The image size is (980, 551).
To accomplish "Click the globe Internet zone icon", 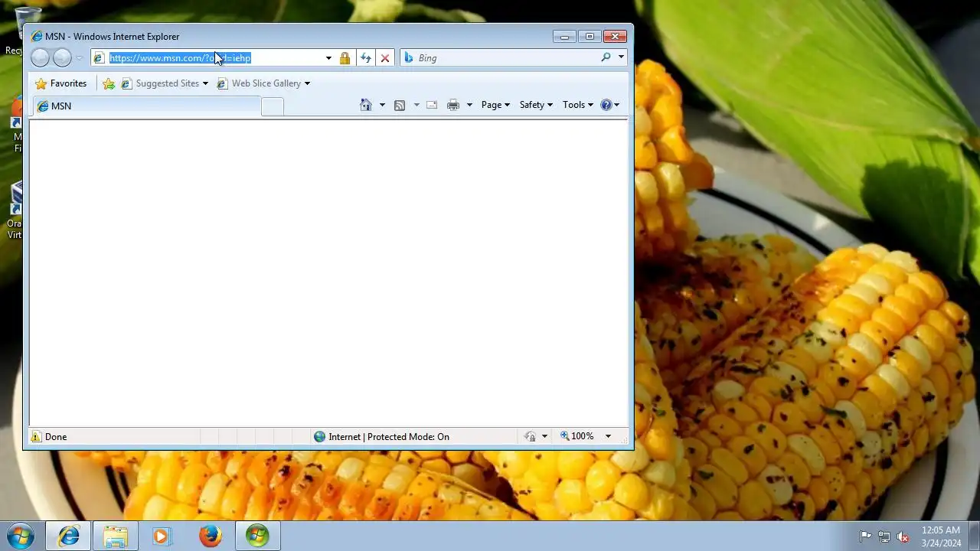I will tap(319, 436).
